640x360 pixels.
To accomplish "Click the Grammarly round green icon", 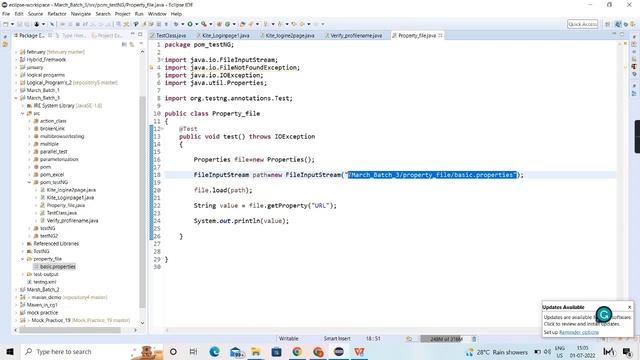I will (x=604, y=314).
